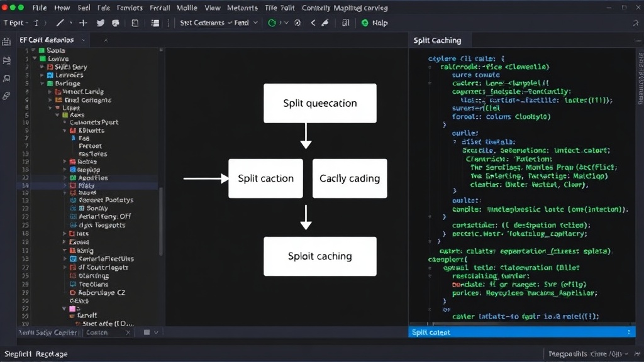Click the text cursor icon beside T Epit
644x362 pixels.
(x=36, y=23)
